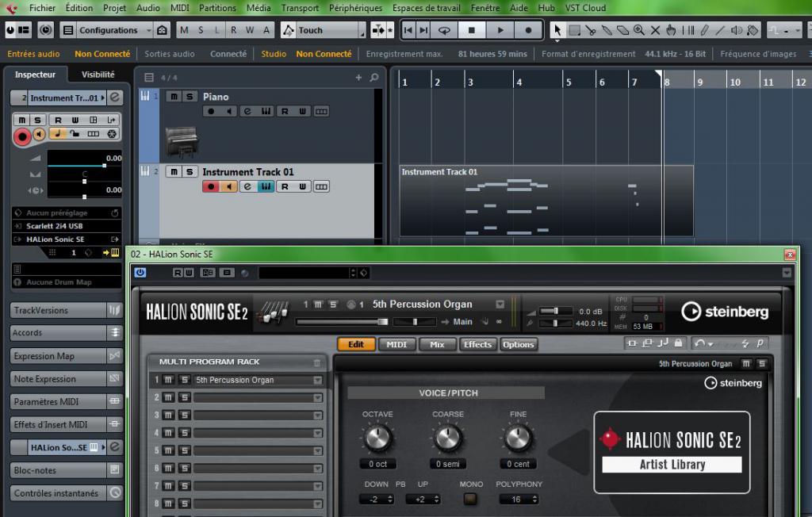Screen dimensions: 812x517
Task: Click the HALion Mix page button
Action: click(x=437, y=344)
